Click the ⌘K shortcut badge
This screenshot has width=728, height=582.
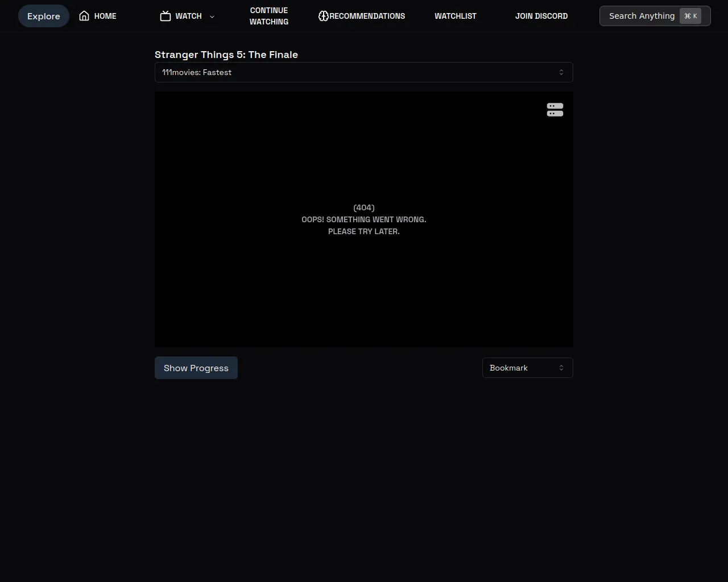(x=690, y=16)
